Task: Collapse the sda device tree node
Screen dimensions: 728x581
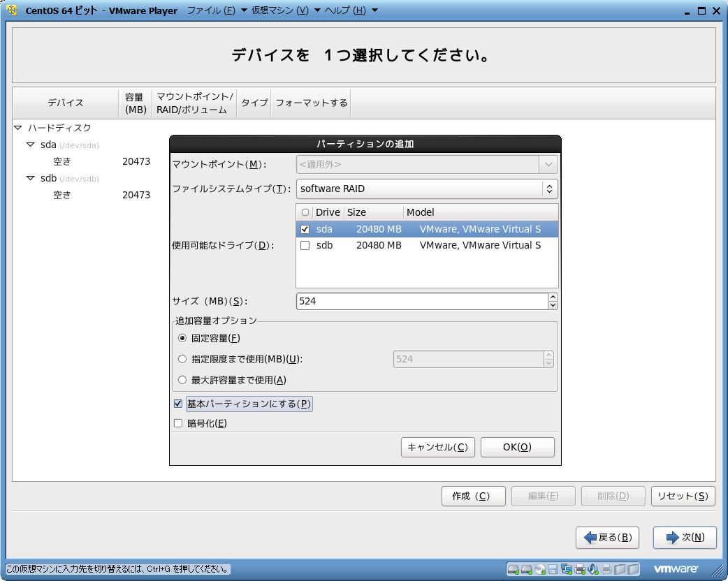Action: [31, 145]
